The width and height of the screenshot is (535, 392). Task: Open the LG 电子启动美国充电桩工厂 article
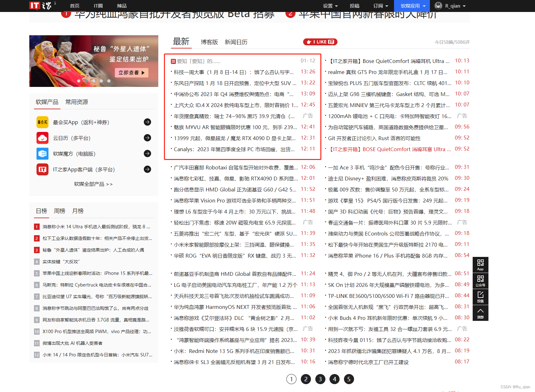[235, 285]
